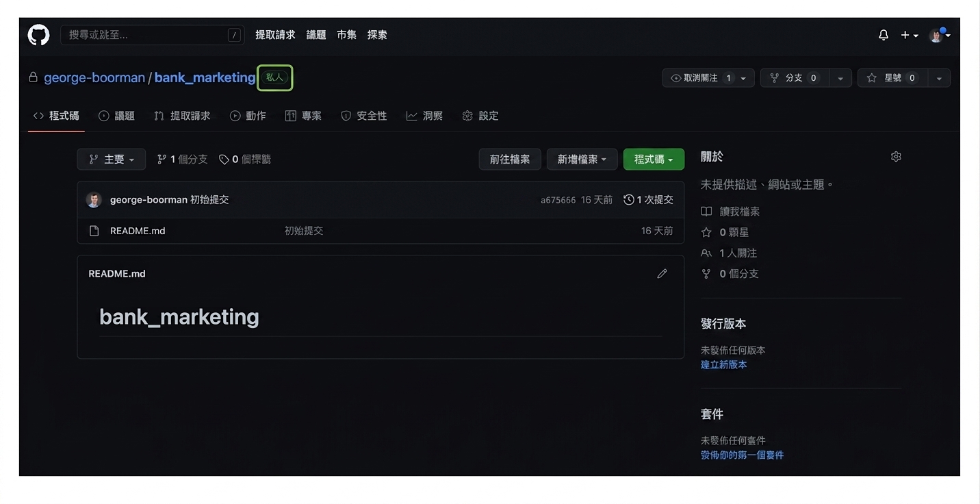
Task: Focus the 搜尋或跳至 search field
Action: [152, 35]
